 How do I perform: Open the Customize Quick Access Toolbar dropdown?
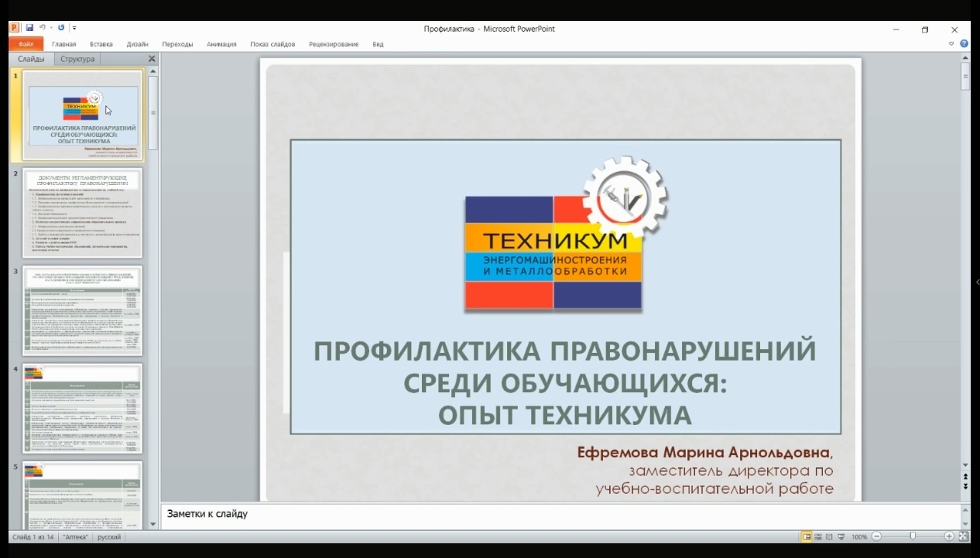[x=74, y=28]
